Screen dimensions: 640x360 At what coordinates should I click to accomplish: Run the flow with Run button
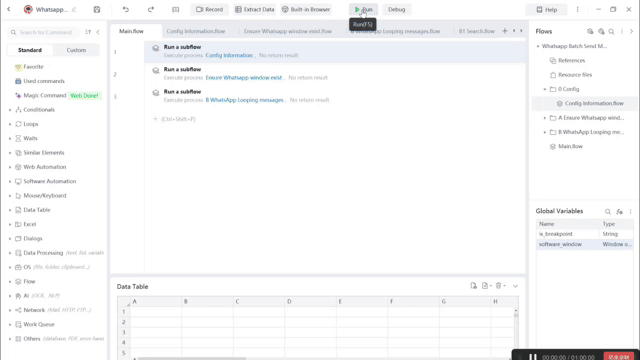pyautogui.click(x=363, y=9)
